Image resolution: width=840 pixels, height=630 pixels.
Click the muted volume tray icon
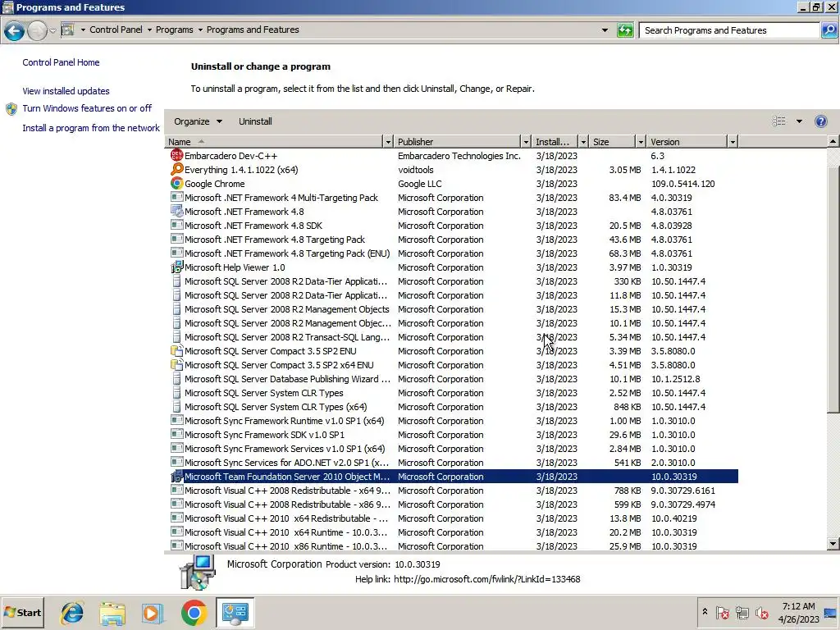tap(762, 612)
